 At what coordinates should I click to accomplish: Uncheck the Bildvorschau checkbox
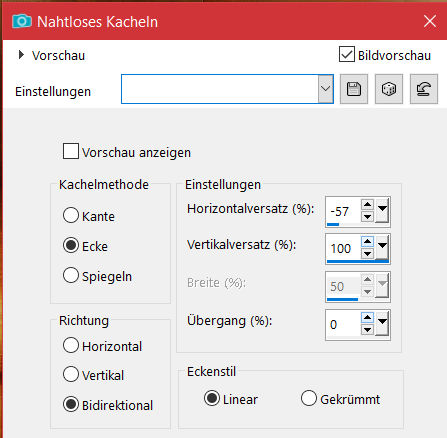347,54
